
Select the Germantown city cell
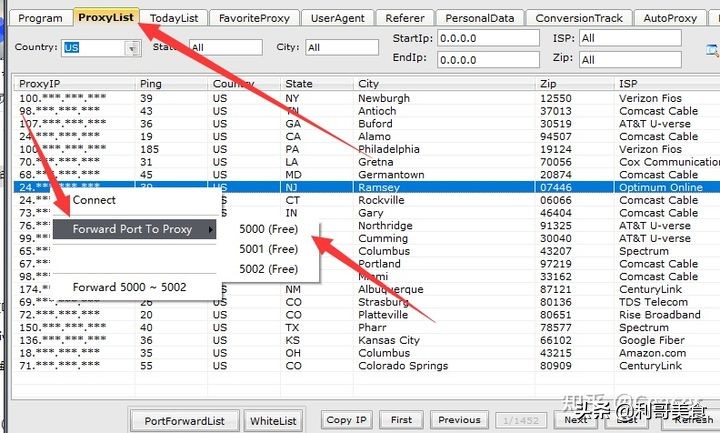tap(391, 175)
